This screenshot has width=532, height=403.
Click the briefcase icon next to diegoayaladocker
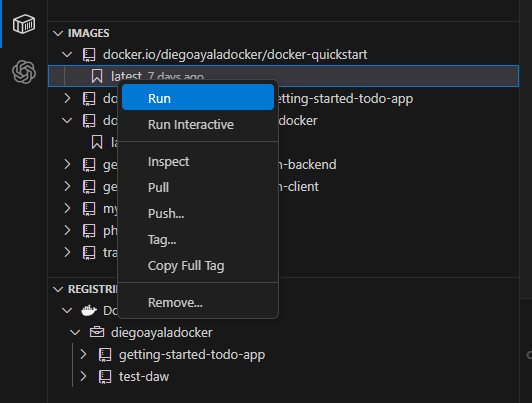[97, 332]
